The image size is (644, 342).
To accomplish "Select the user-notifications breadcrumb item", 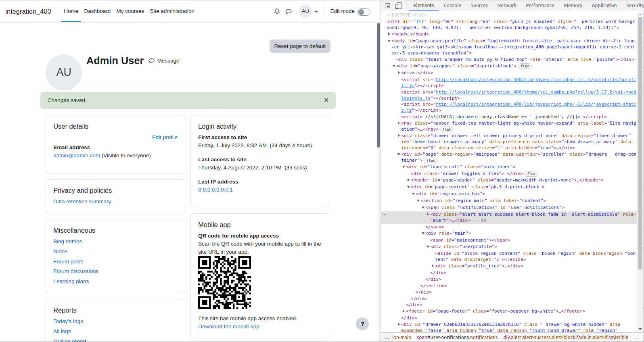I will tap(457, 338).
